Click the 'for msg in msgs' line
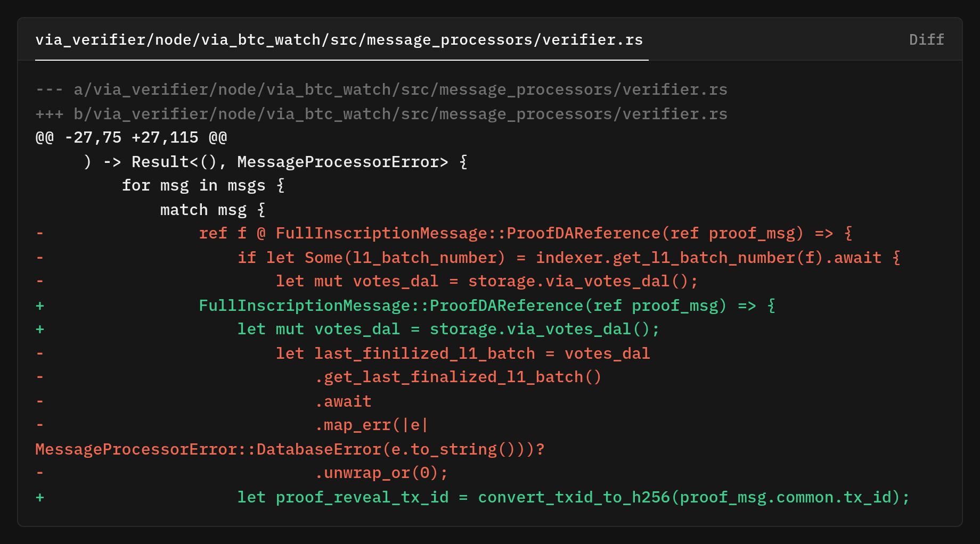Screen dimensions: 980x544 pyautogui.click(x=203, y=186)
